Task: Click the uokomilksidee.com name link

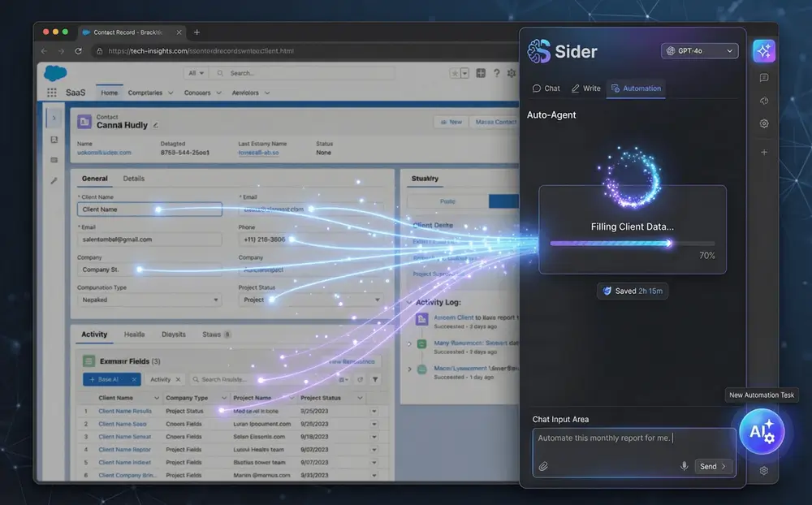Action: click(104, 153)
